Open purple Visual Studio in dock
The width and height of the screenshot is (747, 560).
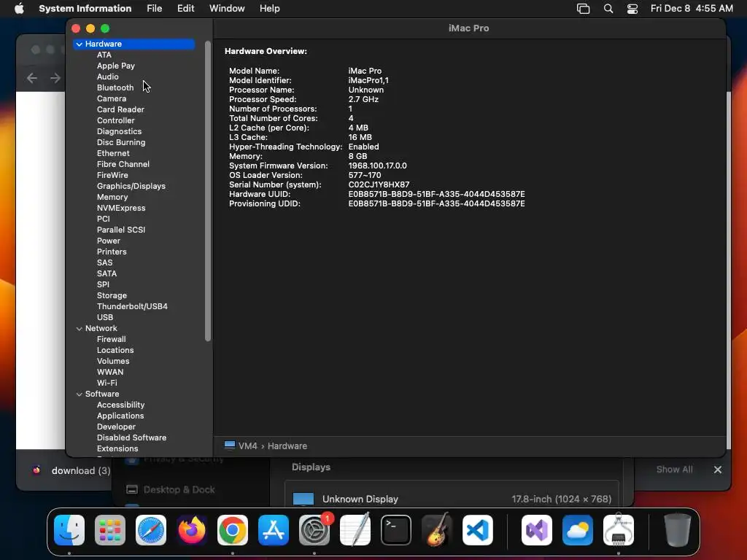click(x=537, y=529)
